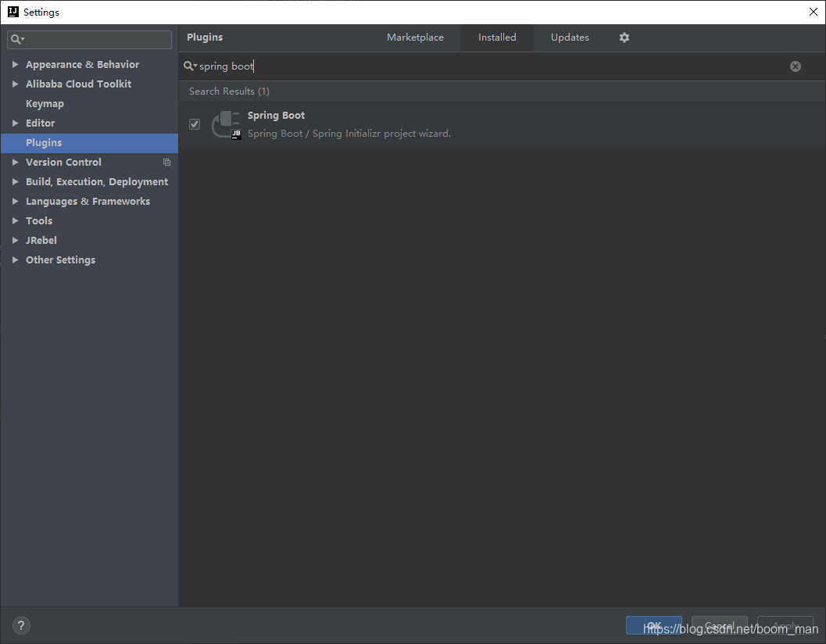Select Alibaba Cloud Toolkit settings category
This screenshot has width=826, height=644.
[x=78, y=84]
